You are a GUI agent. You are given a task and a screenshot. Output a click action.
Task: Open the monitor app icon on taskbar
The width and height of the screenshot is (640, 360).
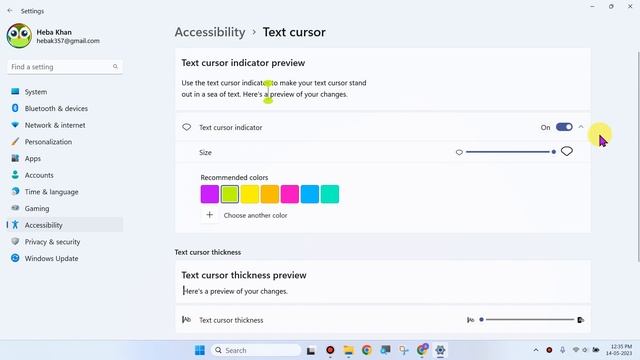pyautogui.click(x=385, y=350)
